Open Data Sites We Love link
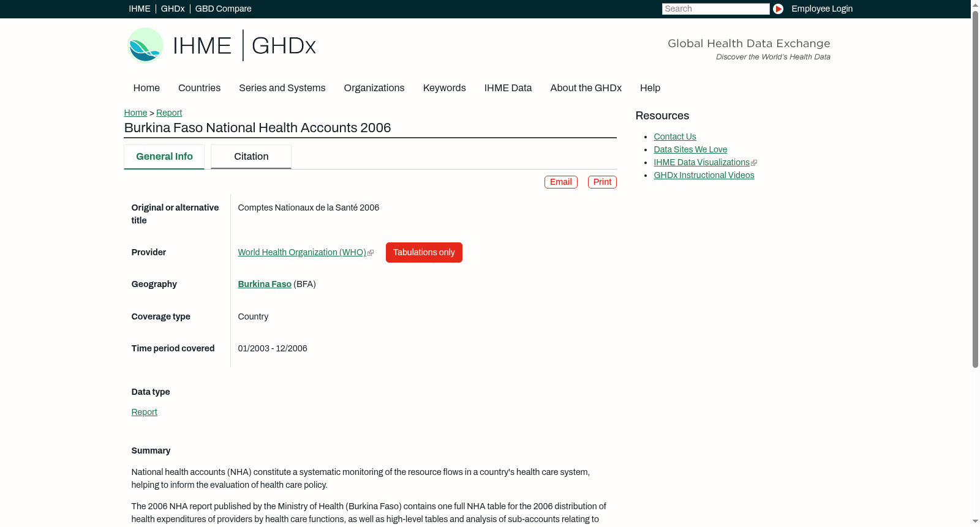Viewport: 980px width, 527px height. click(690, 149)
